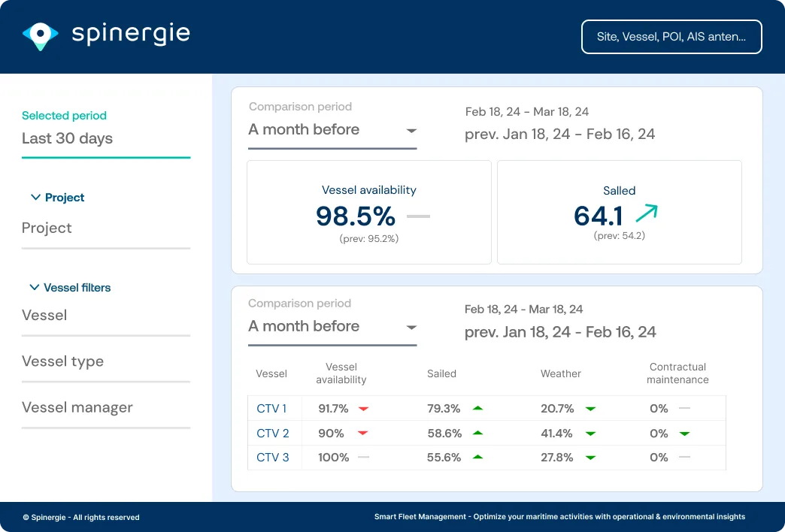This screenshot has width=785, height=532.
Task: Click the Project filter input field
Action: 105,228
